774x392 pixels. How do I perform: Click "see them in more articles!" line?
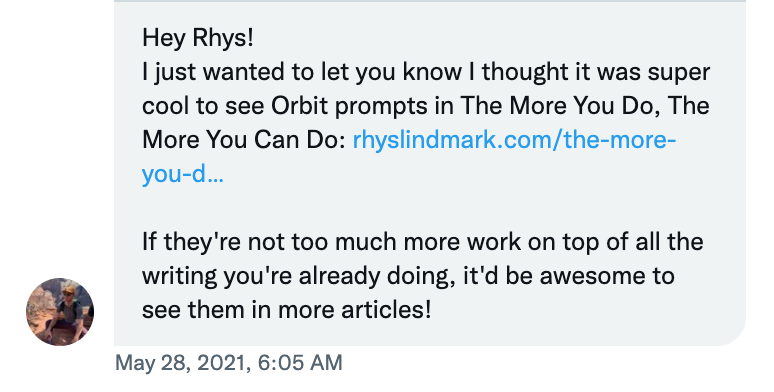tap(287, 310)
